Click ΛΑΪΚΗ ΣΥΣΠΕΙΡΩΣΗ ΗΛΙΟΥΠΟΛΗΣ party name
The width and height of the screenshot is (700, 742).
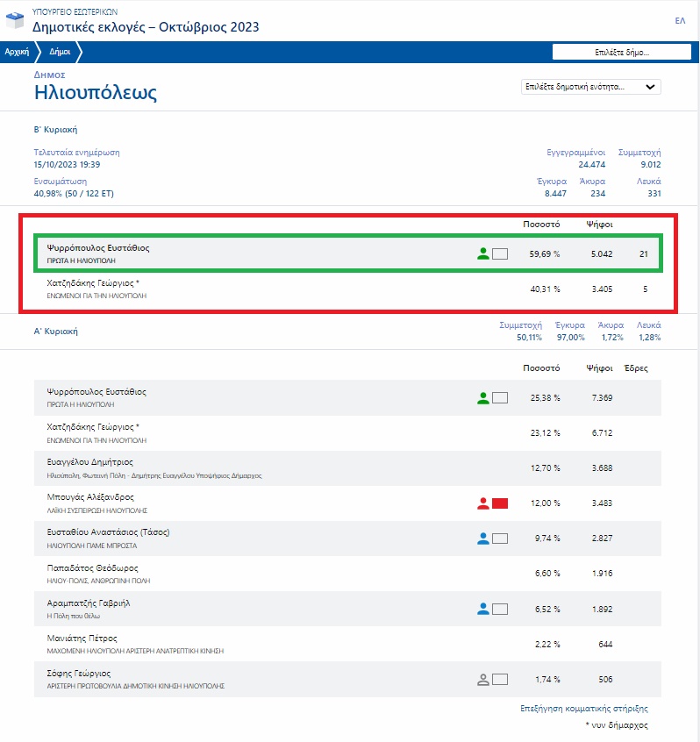(x=97, y=510)
